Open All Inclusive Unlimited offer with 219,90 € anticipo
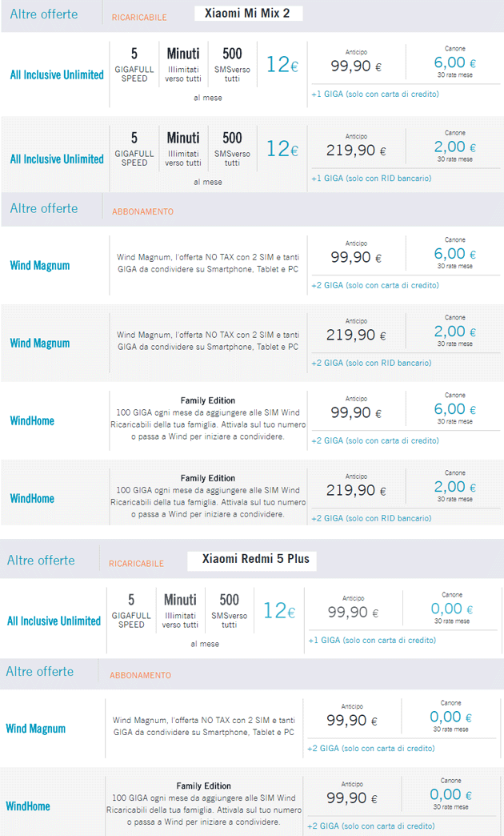Screen dimensions: 504x836 pos(57,159)
